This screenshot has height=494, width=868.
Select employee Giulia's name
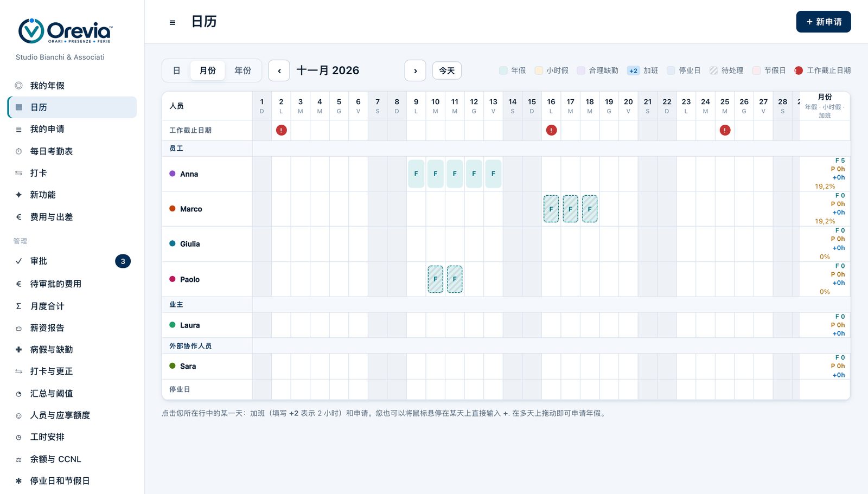click(x=190, y=244)
